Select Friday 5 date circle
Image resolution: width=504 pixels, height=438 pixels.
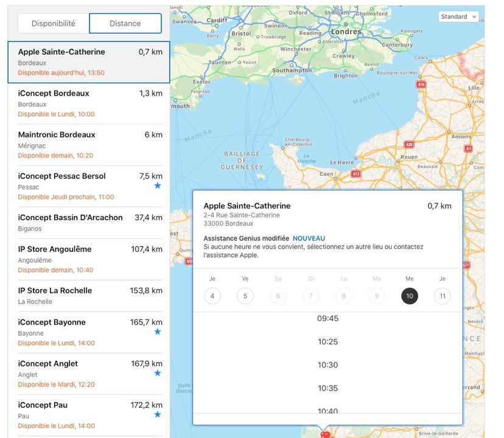click(x=245, y=296)
